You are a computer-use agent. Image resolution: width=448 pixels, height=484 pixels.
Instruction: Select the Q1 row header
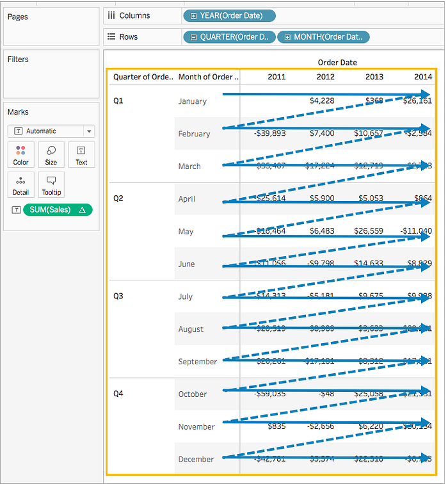(118, 101)
